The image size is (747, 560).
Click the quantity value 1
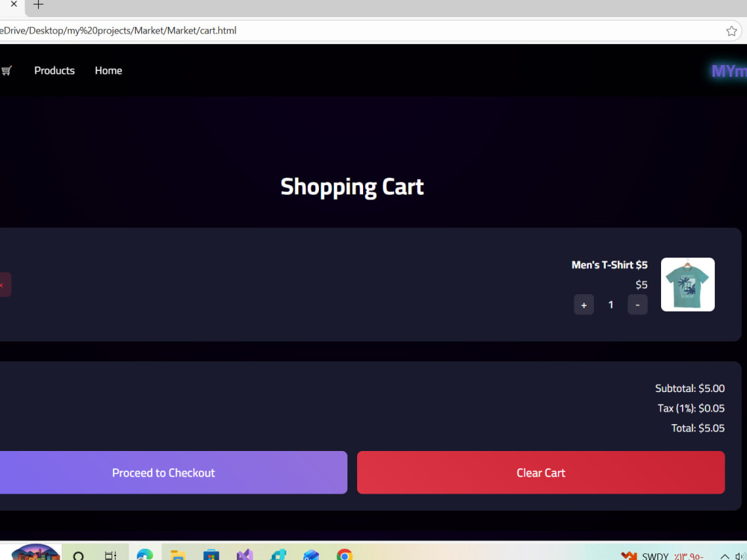(611, 305)
